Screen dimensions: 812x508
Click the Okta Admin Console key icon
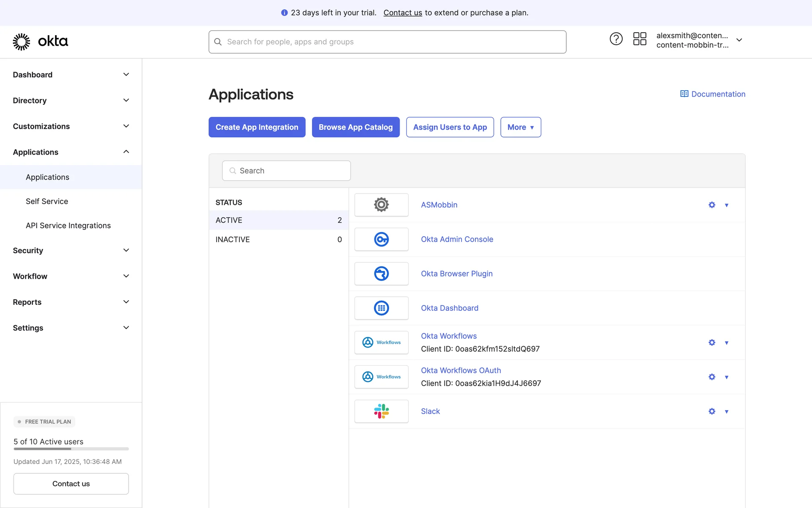click(x=381, y=239)
